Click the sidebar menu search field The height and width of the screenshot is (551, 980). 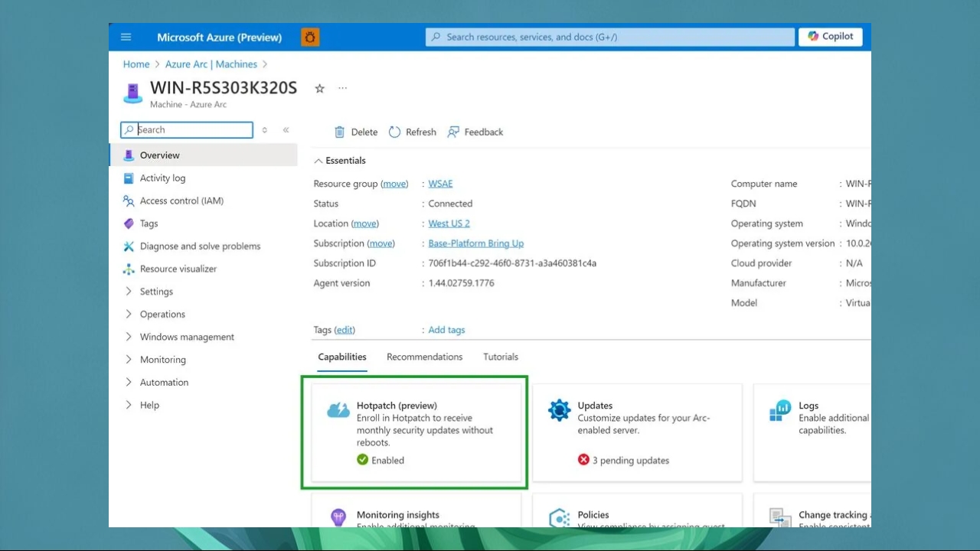pyautogui.click(x=187, y=130)
